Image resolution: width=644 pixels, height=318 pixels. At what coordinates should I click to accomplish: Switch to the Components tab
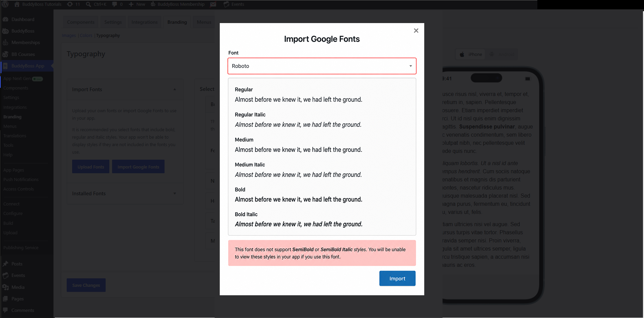[x=81, y=22]
